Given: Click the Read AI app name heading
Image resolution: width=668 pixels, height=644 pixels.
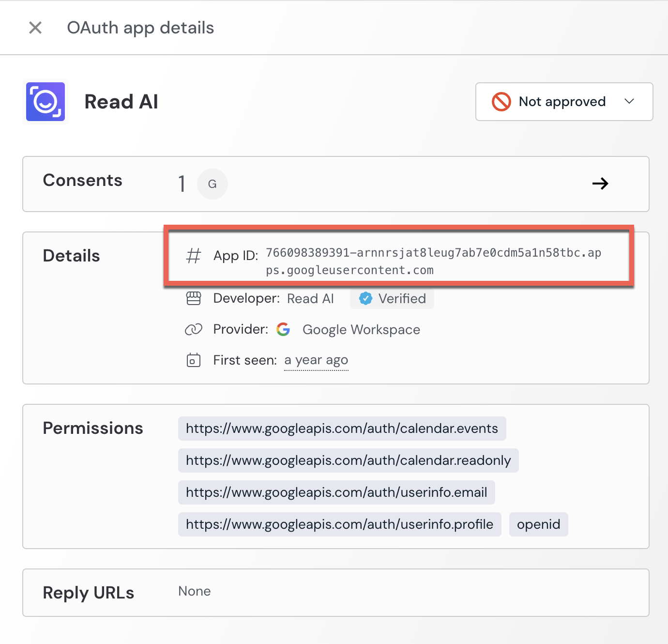Looking at the screenshot, I should pyautogui.click(x=121, y=102).
